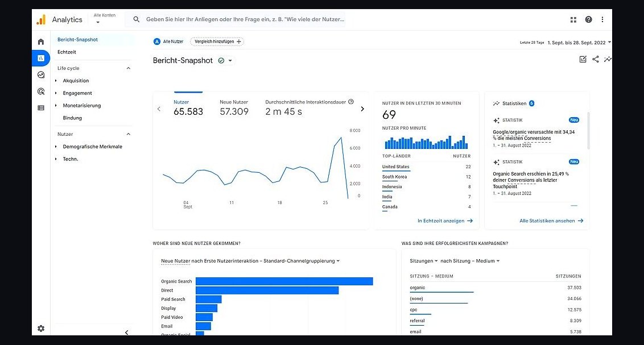Expand the Akquisition menu item
The image size is (644, 345).
[56, 81]
